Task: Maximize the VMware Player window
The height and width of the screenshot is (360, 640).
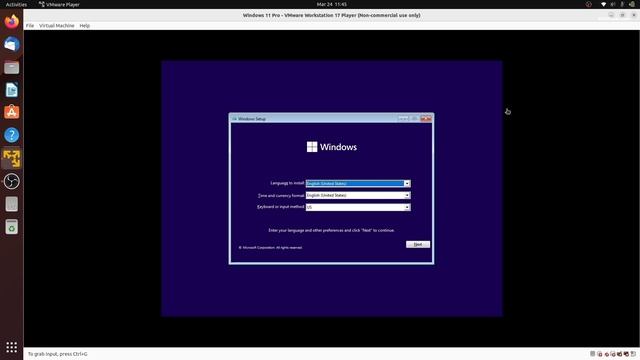Action: coord(622,15)
